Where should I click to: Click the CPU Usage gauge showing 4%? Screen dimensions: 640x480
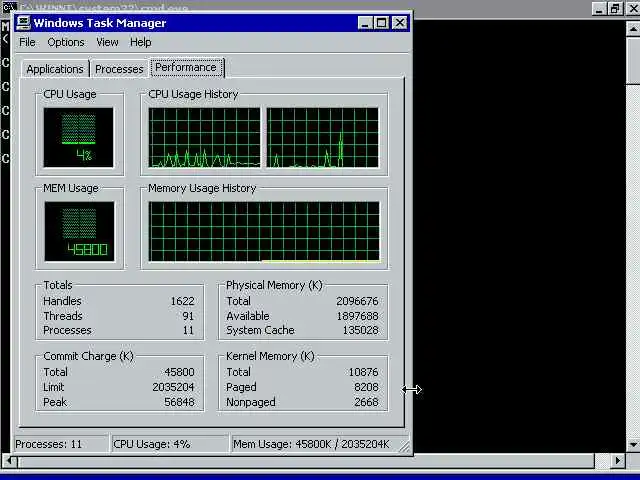78,138
